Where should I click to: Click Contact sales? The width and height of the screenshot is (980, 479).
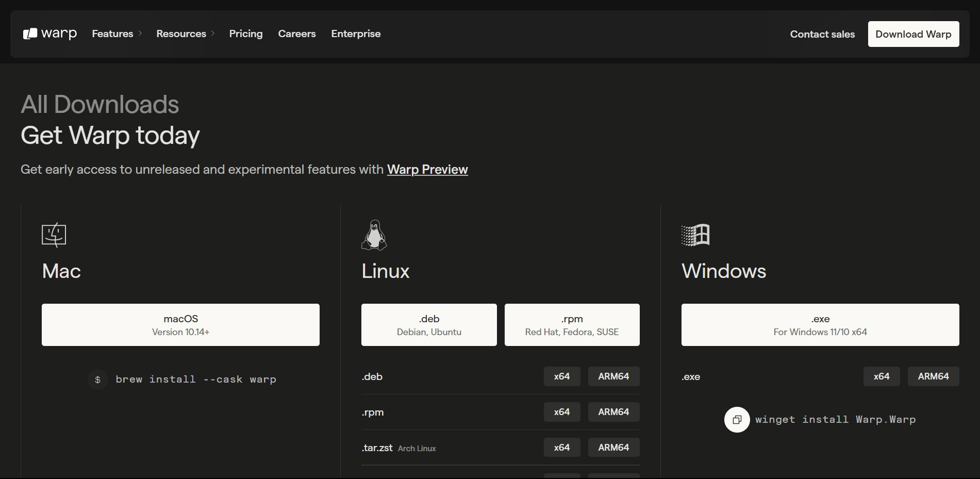pos(822,34)
